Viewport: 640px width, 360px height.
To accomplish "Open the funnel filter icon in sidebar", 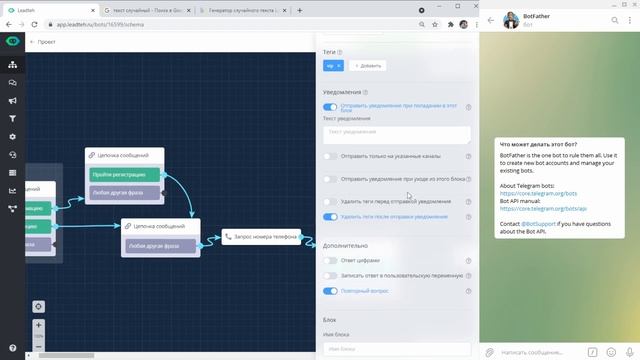I will tap(13, 119).
